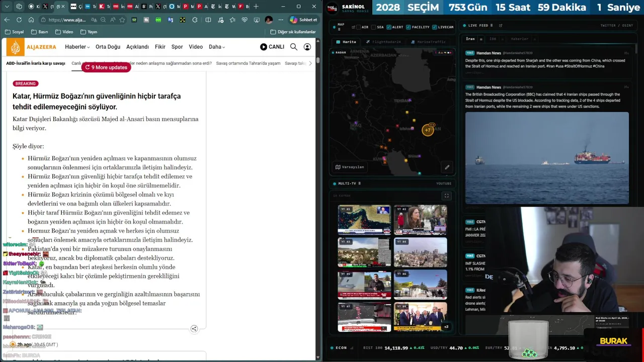
Task: Play the CANLI live stream
Action: pyautogui.click(x=272, y=47)
